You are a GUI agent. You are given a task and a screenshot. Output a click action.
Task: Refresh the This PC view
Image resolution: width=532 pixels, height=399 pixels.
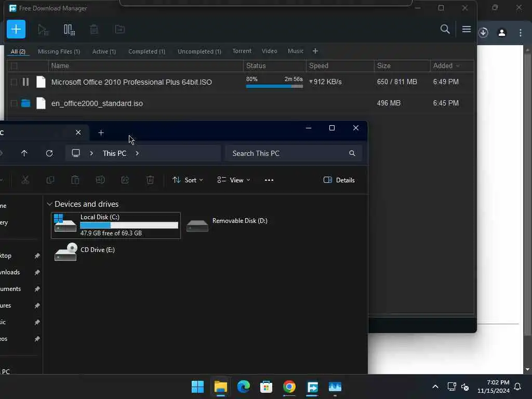pos(49,153)
